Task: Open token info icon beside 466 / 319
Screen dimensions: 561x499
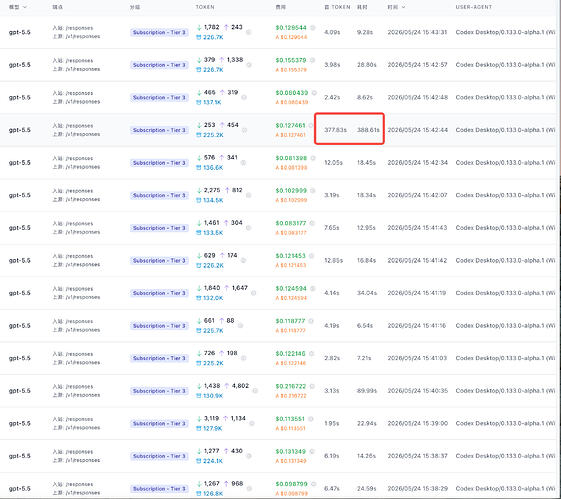Action: pyautogui.click(x=244, y=97)
